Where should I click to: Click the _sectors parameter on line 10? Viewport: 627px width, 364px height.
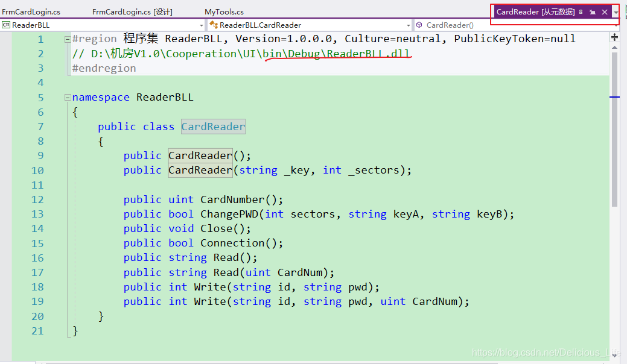(374, 170)
